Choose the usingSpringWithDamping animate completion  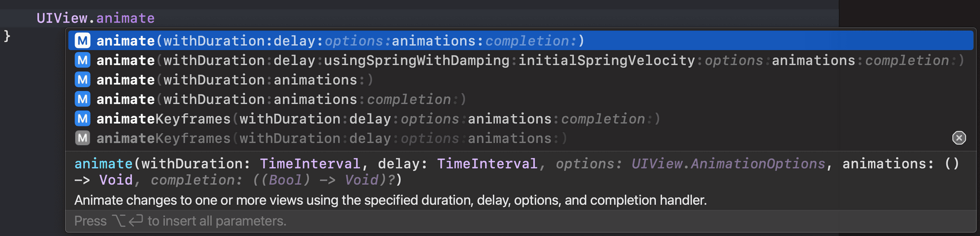pyautogui.click(x=521, y=60)
